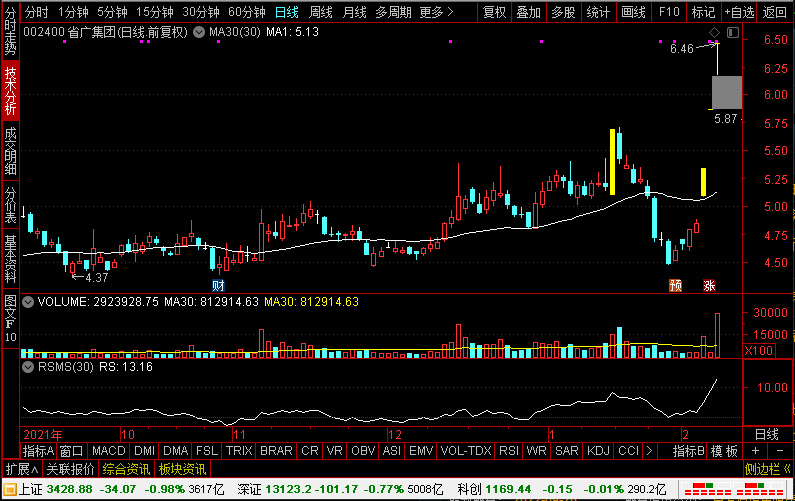
Task: Open the MA30 indicator settings arrow
Action: [199, 32]
